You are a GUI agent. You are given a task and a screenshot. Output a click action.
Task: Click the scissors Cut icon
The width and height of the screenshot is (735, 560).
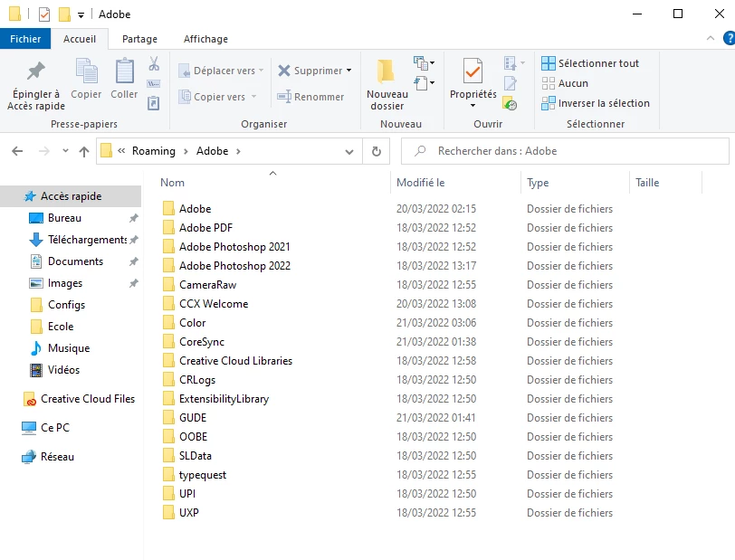[154, 63]
